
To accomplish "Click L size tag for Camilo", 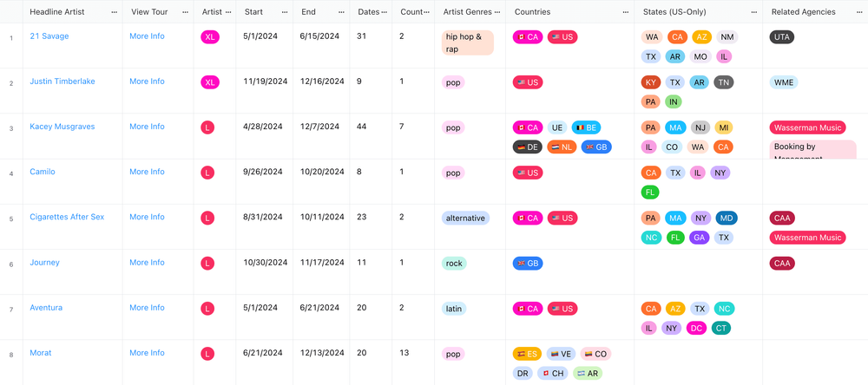I will (x=207, y=173).
